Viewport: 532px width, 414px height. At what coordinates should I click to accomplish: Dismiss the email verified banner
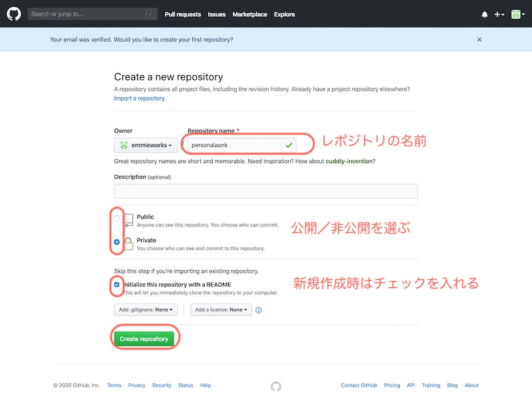click(x=479, y=39)
